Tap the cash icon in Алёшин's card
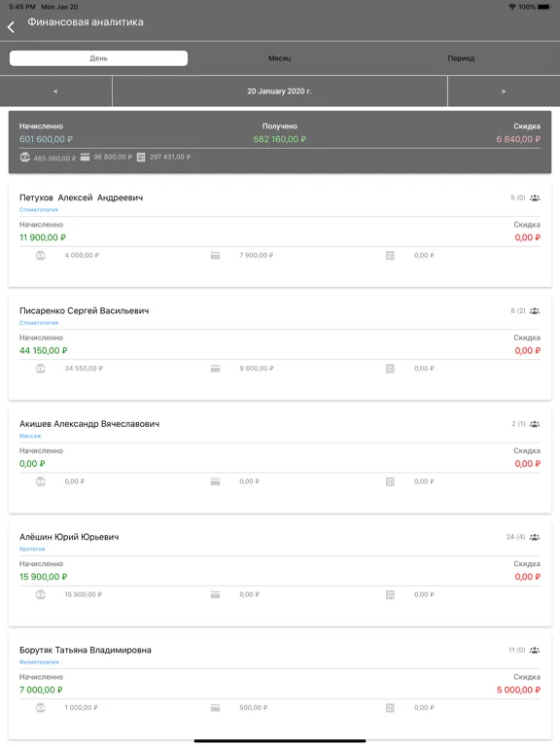The height and width of the screenshot is (747, 560). 41,594
